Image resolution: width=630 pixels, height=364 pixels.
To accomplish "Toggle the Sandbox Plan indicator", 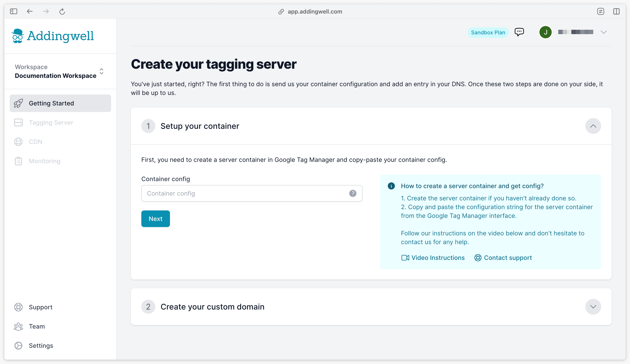I will tap(488, 32).
